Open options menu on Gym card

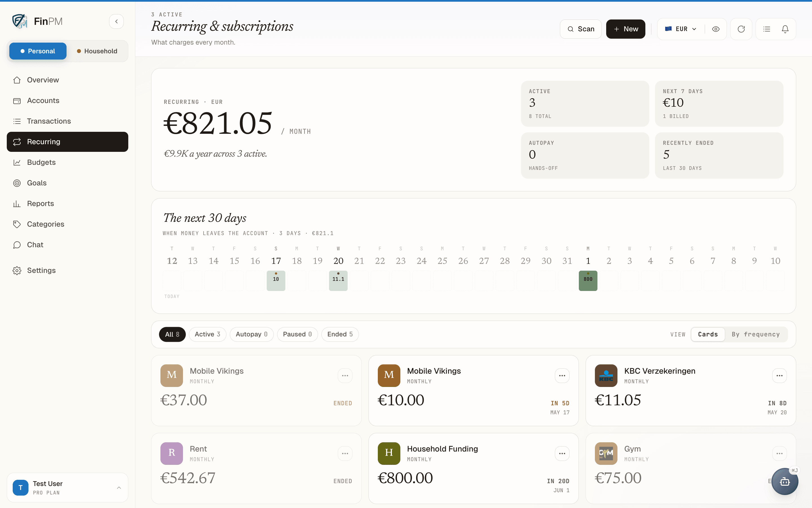pyautogui.click(x=780, y=454)
